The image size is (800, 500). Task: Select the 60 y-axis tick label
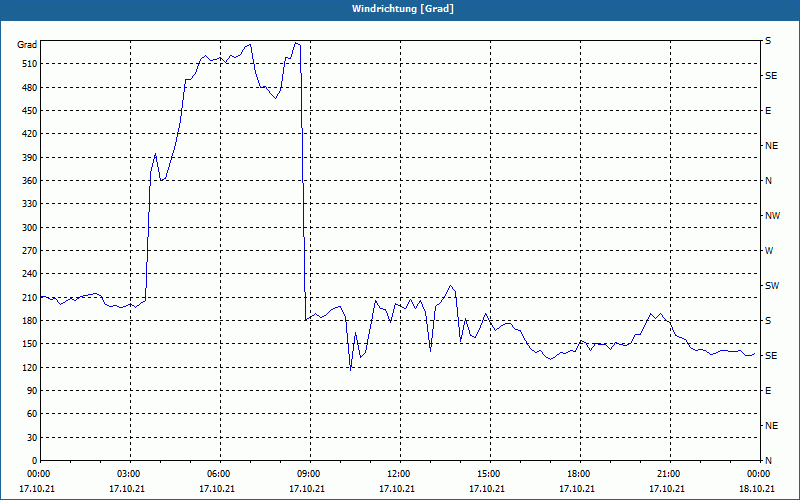point(32,414)
